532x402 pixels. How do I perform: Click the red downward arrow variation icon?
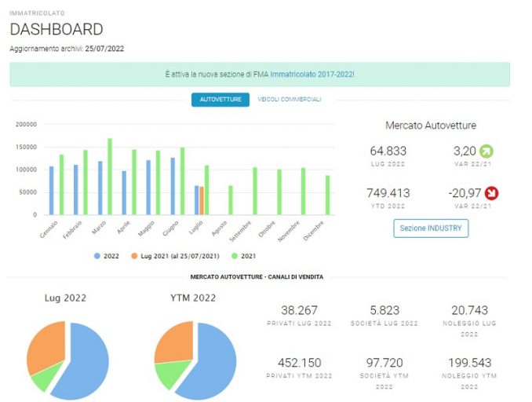pos(491,193)
